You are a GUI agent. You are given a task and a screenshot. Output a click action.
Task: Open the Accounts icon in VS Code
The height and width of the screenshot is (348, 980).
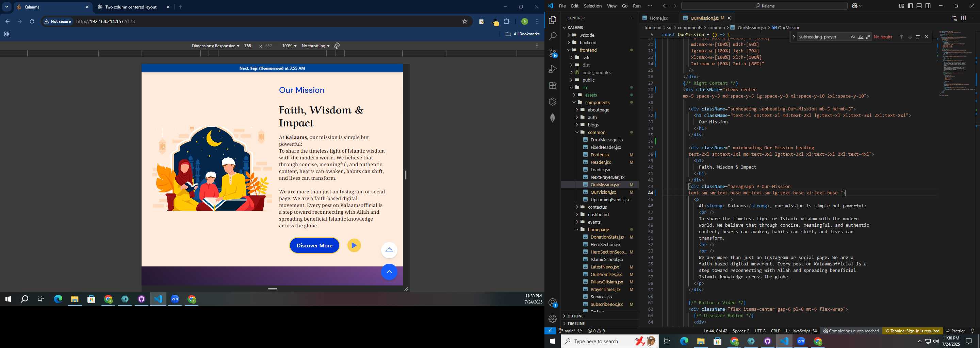tap(553, 303)
